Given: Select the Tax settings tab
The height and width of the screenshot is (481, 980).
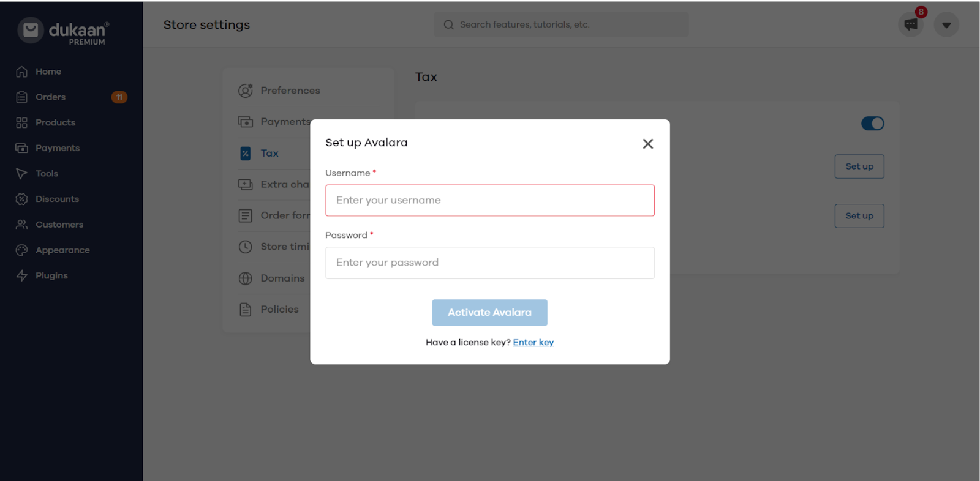Looking at the screenshot, I should pos(269,153).
